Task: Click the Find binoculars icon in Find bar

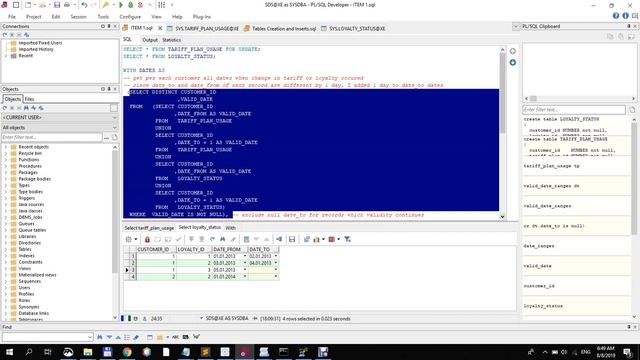Action: (100, 337)
